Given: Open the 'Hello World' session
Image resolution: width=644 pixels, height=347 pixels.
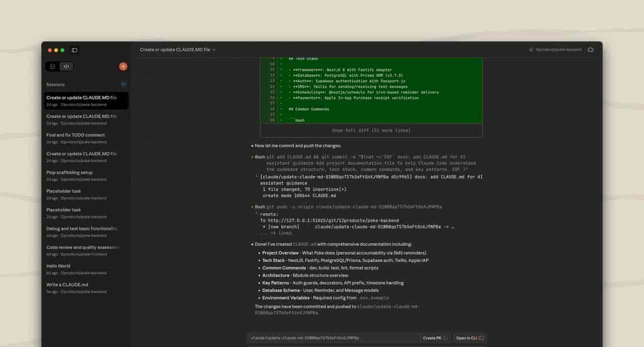Looking at the screenshot, I should (86, 269).
